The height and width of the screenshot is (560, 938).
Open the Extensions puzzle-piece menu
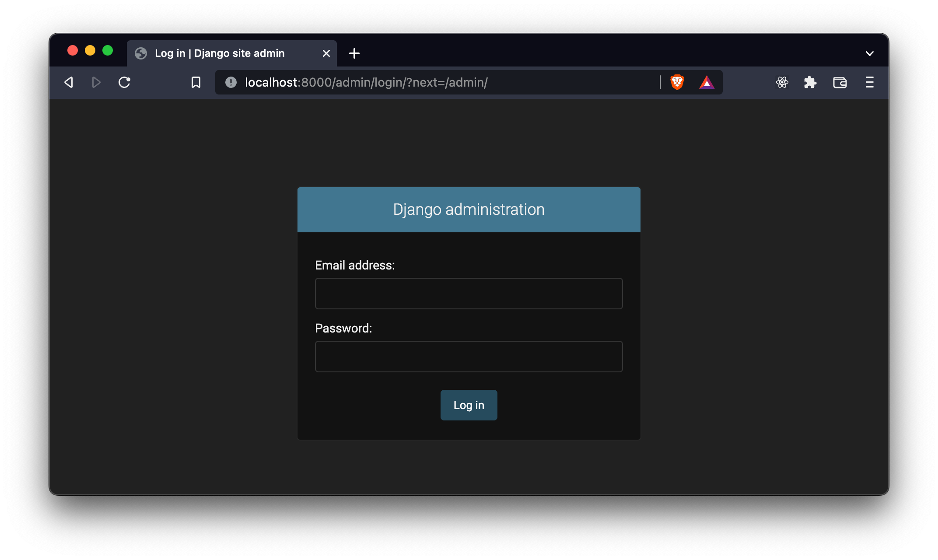point(810,82)
